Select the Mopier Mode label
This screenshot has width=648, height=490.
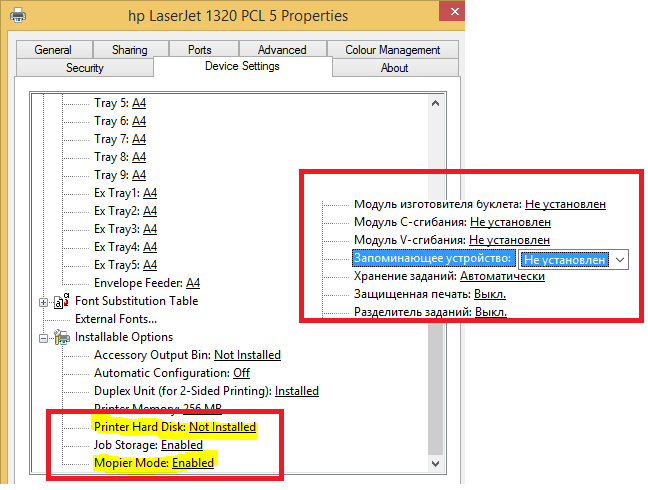coord(131,463)
